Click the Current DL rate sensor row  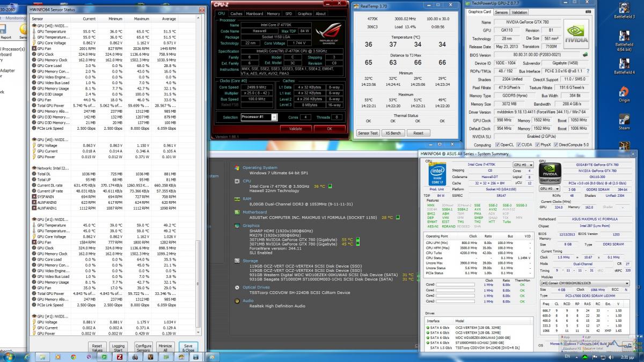(x=113, y=185)
